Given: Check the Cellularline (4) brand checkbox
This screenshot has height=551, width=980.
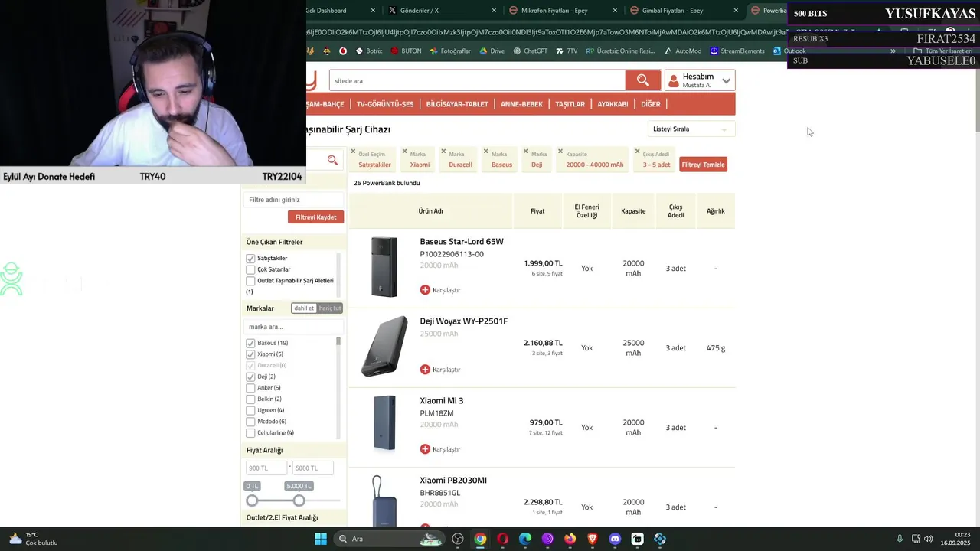Looking at the screenshot, I should pos(250,432).
